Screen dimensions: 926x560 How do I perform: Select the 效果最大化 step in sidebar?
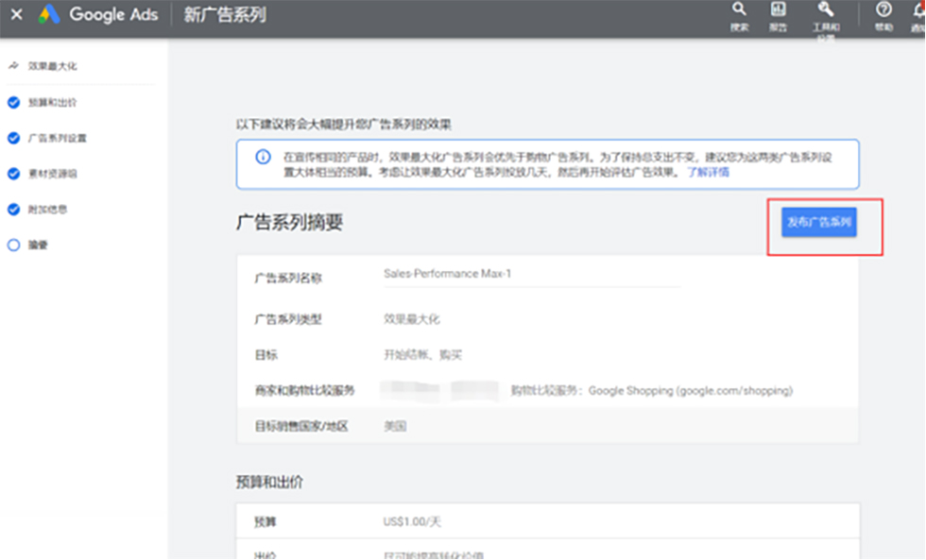tap(52, 67)
